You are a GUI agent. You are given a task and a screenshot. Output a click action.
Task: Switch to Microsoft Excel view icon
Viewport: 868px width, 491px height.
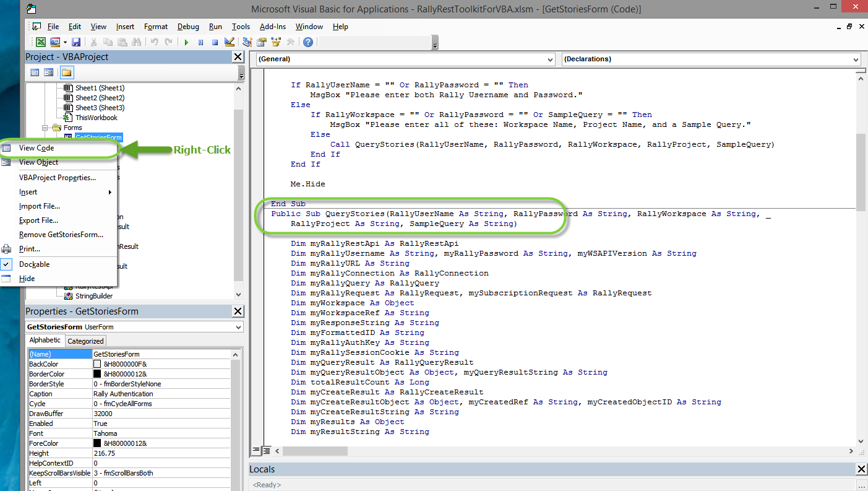pos(40,42)
